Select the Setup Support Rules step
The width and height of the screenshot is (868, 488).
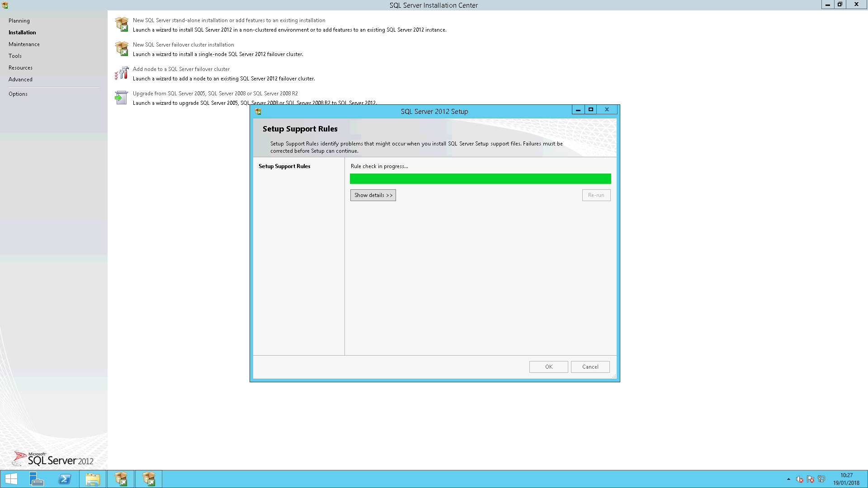click(284, 166)
